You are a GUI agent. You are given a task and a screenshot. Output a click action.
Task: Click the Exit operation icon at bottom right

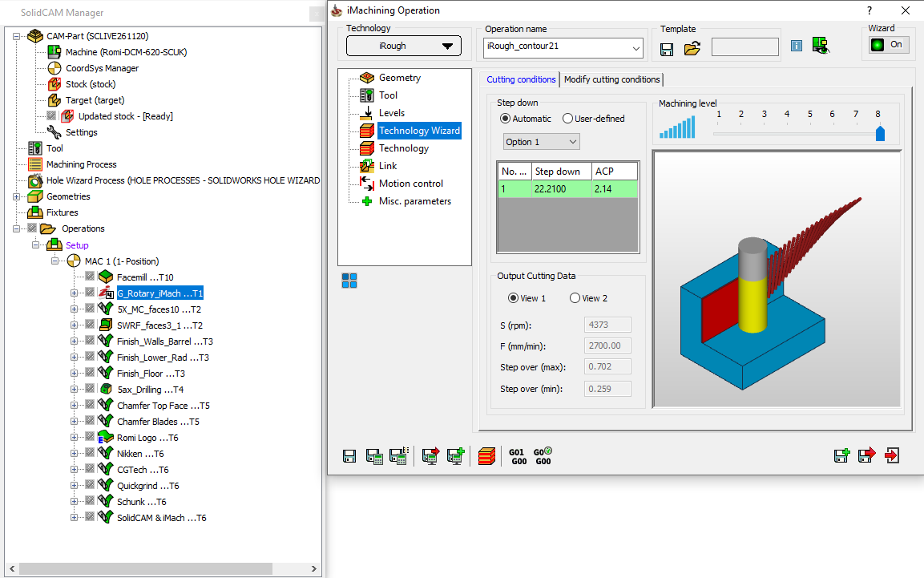click(891, 456)
